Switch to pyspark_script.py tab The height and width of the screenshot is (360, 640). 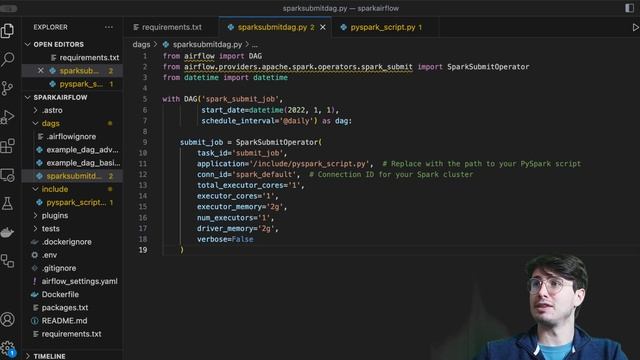tap(386, 27)
